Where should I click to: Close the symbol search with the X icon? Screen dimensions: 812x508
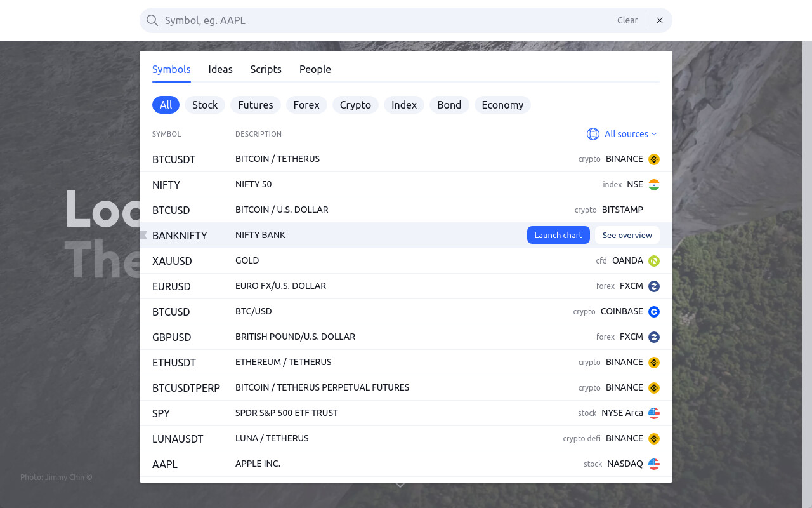pos(660,20)
